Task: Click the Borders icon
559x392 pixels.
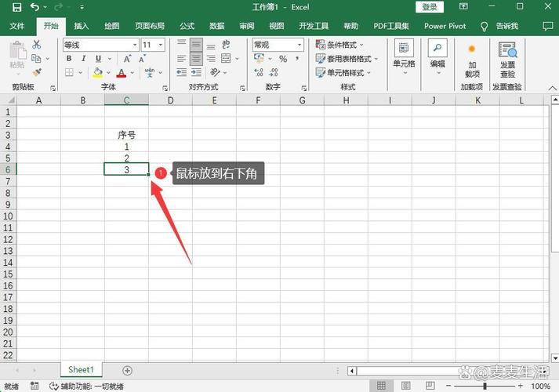Action: (x=69, y=73)
